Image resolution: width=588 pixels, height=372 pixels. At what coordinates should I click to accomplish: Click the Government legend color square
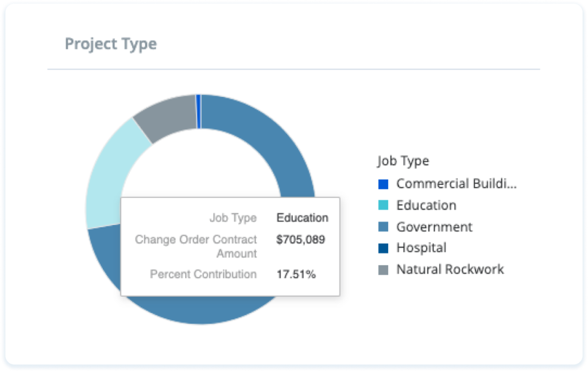click(383, 227)
